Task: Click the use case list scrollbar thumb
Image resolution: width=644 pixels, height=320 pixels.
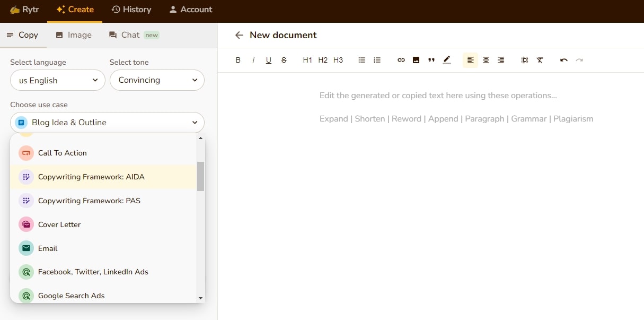Action: (200, 176)
